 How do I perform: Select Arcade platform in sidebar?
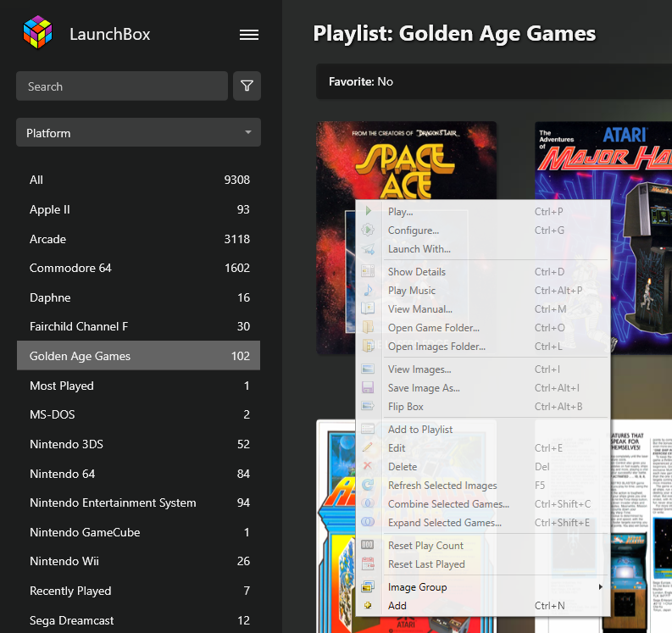coord(138,239)
